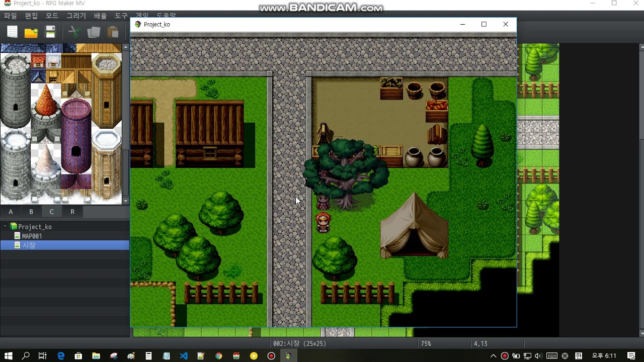Image resolution: width=644 pixels, height=362 pixels.
Task: Click the Open Project folder icon
Action: click(31, 32)
